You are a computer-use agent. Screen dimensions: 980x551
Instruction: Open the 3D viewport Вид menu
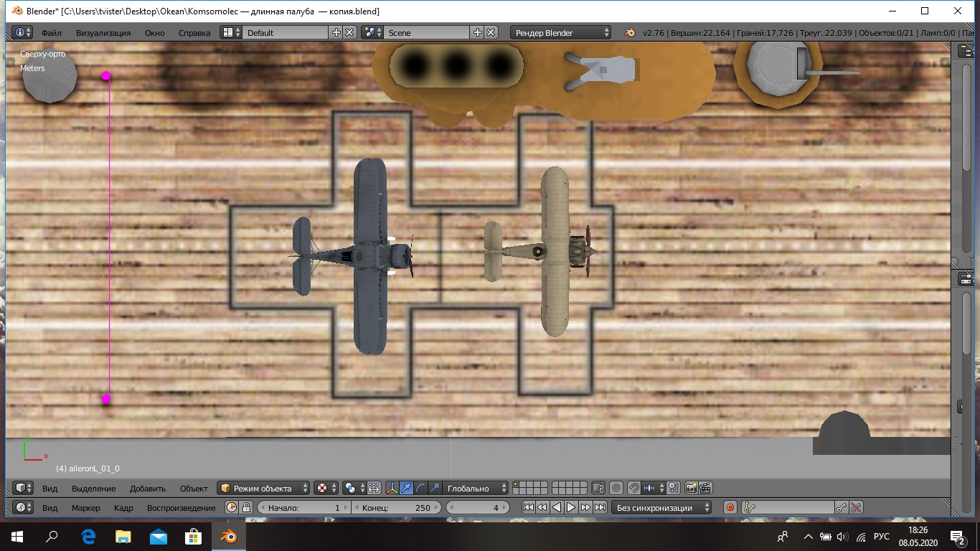pos(50,489)
